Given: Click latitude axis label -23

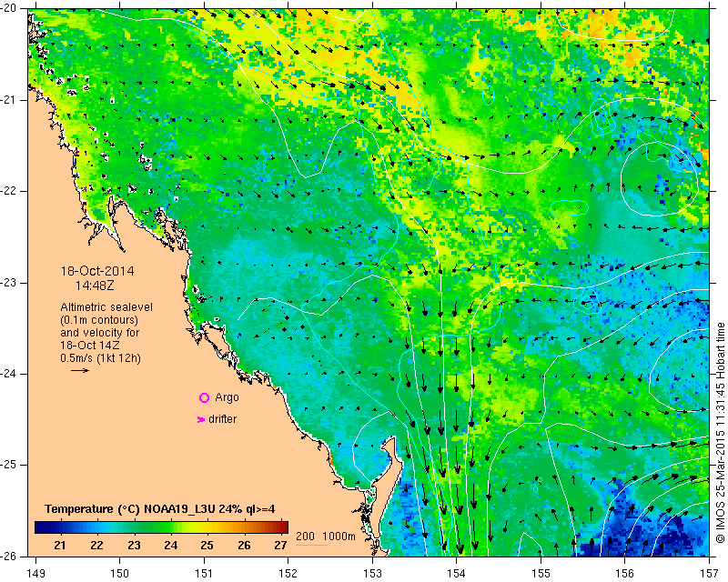Looking at the screenshot, I should [8, 283].
